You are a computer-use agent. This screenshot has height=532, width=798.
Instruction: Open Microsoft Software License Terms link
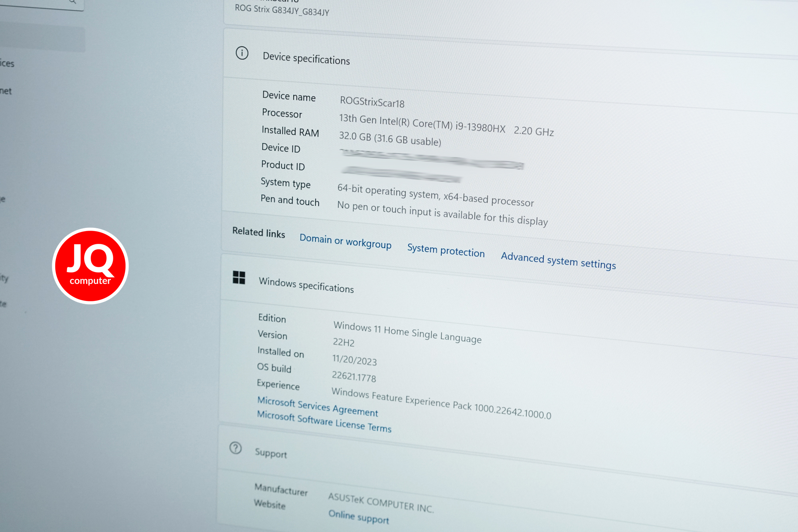pos(324,421)
